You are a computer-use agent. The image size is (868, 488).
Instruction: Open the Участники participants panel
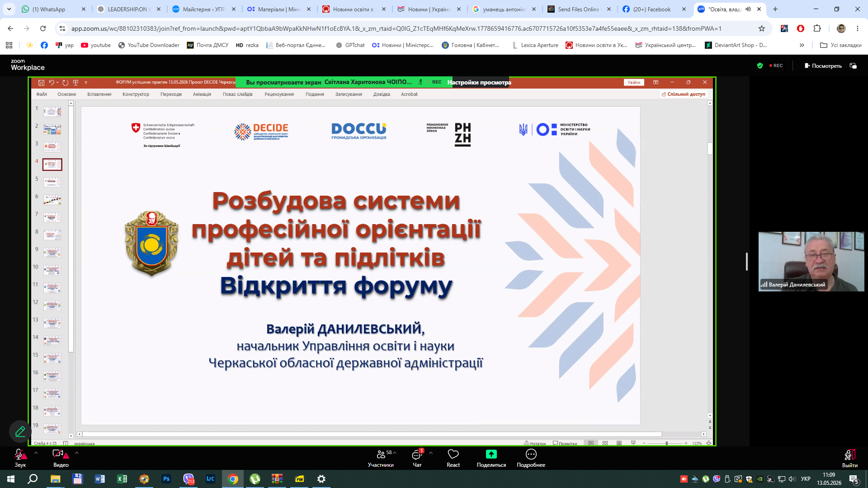381,458
